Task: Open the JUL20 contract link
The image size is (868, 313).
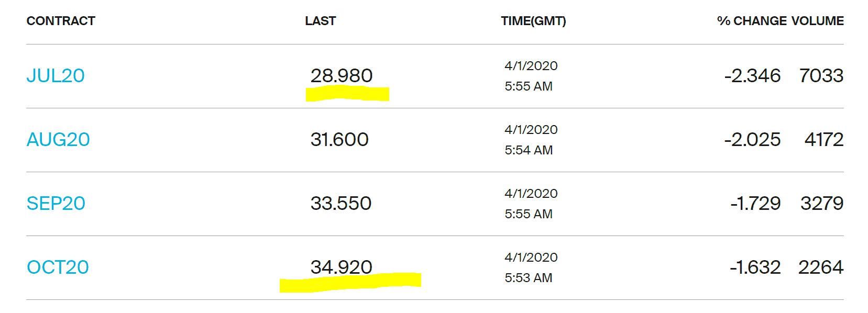Action: coord(56,76)
